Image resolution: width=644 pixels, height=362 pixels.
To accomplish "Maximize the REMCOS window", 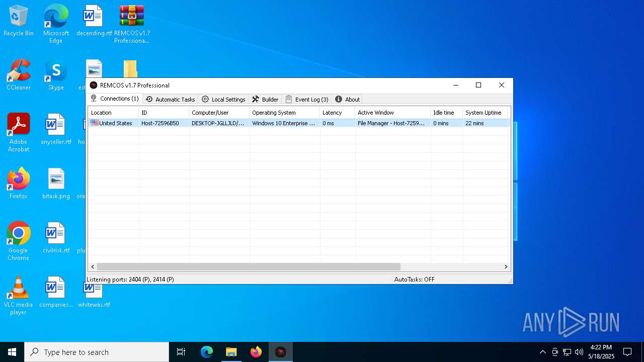I will pos(478,85).
